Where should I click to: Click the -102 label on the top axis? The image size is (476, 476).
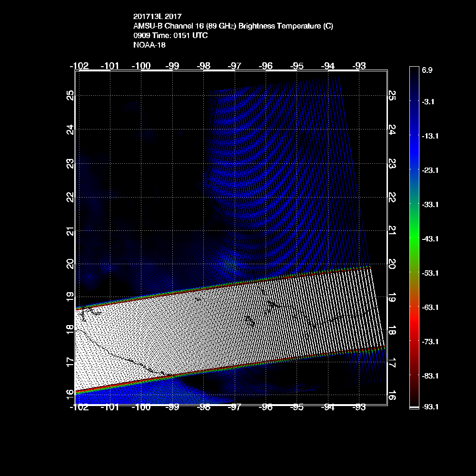click(79, 66)
